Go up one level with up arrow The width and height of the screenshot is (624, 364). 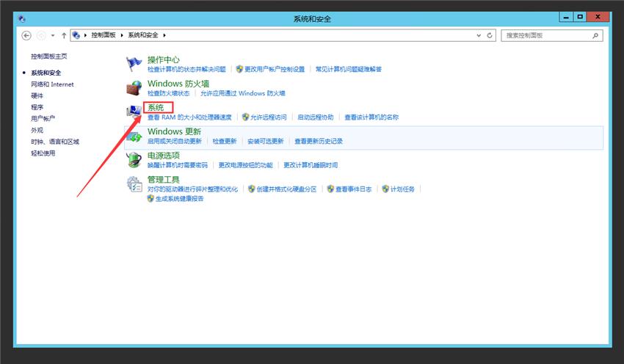(x=64, y=35)
